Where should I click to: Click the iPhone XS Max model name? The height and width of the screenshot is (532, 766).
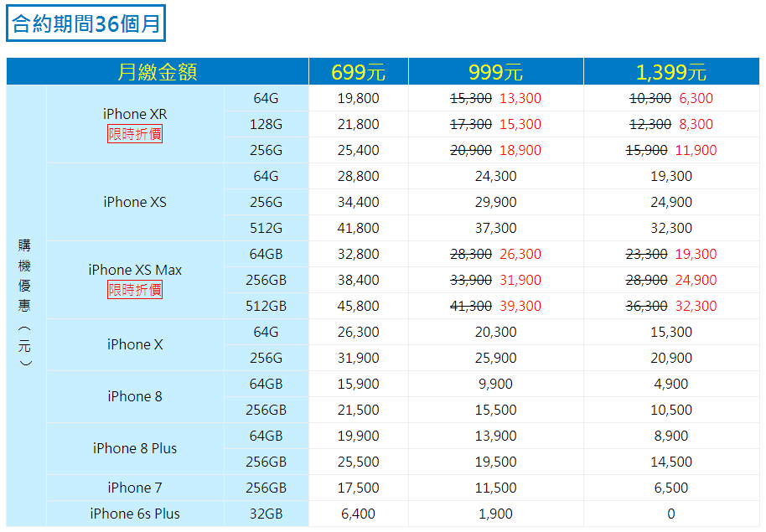[x=135, y=270]
